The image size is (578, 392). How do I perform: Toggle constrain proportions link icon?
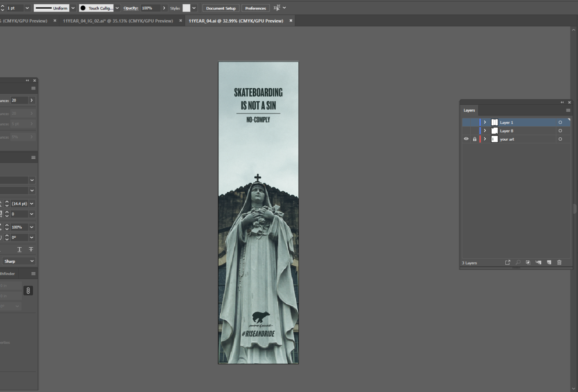pyautogui.click(x=28, y=290)
